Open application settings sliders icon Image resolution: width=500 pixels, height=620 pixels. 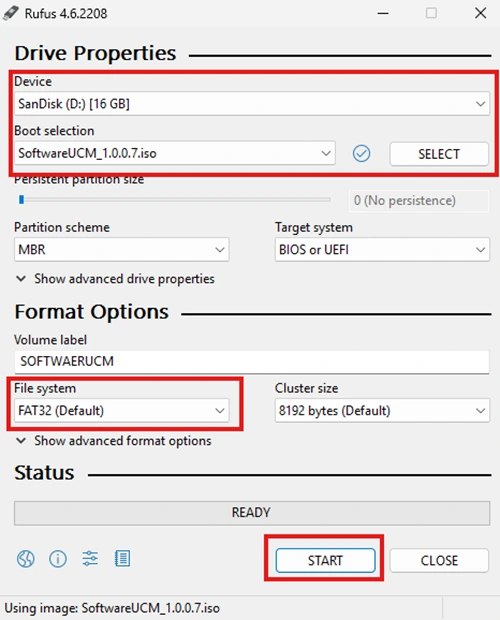90,559
